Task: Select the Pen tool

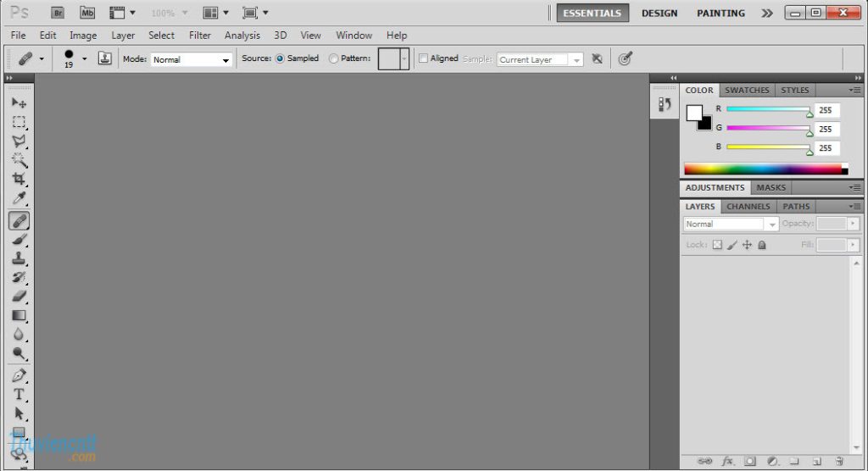Action: pos(19,376)
